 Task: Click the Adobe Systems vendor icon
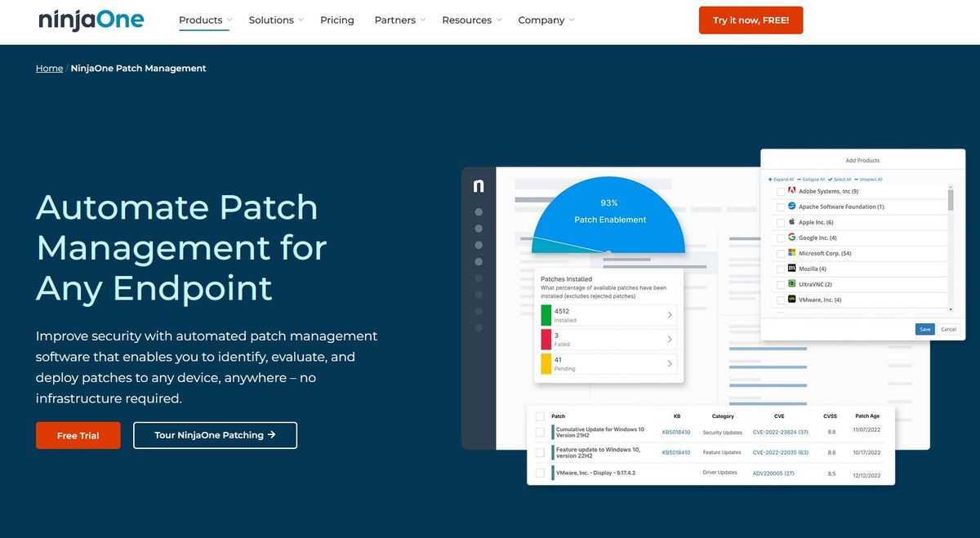tap(791, 190)
